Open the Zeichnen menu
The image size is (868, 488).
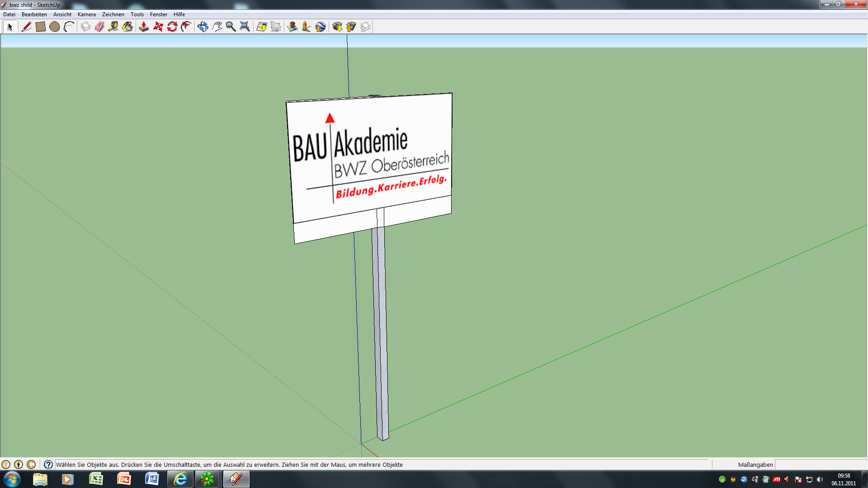coord(113,14)
